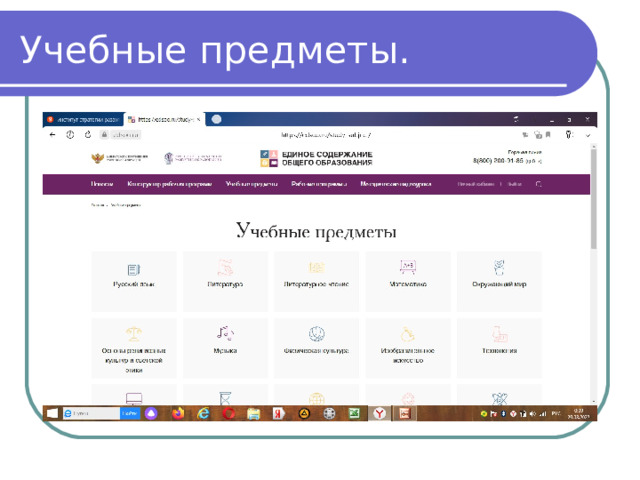Open Конструктор рабочих программ menu item
Image resolution: width=640 pixels, height=480 pixels.
point(169,184)
